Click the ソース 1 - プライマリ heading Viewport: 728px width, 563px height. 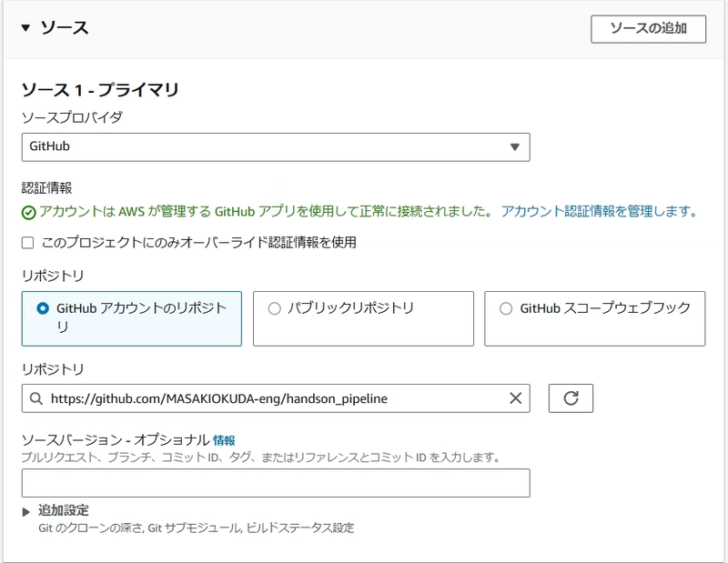(100, 89)
